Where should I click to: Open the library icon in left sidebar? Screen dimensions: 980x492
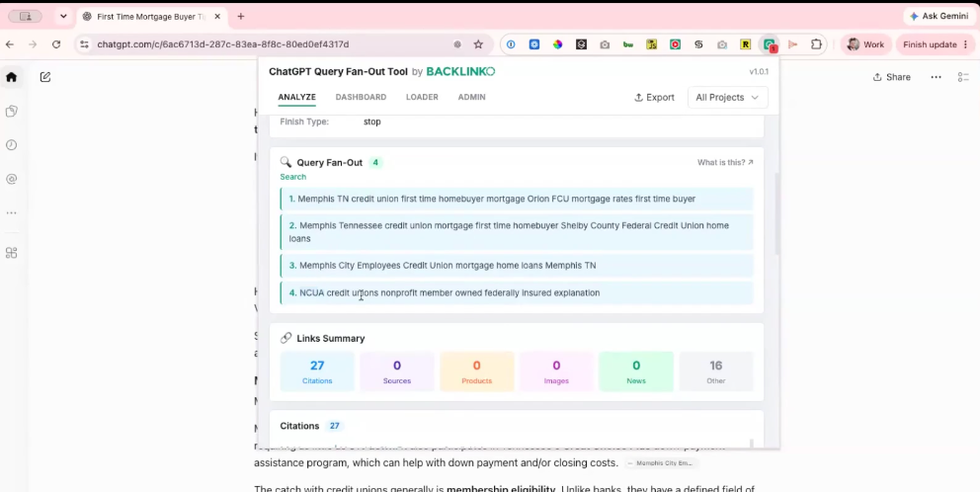[x=11, y=112]
